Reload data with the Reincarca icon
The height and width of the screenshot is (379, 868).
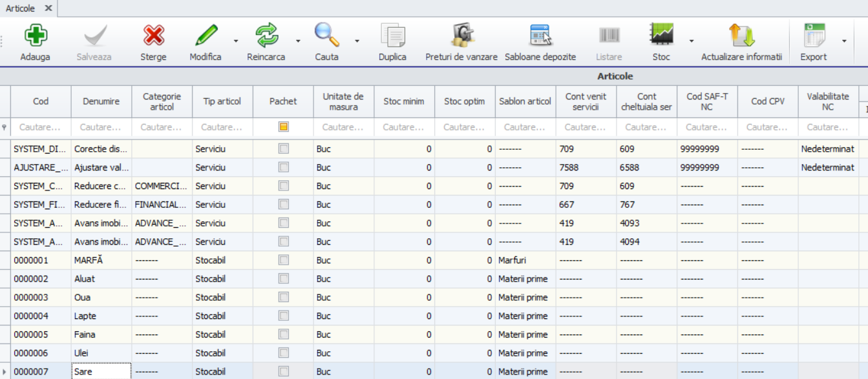[266, 36]
